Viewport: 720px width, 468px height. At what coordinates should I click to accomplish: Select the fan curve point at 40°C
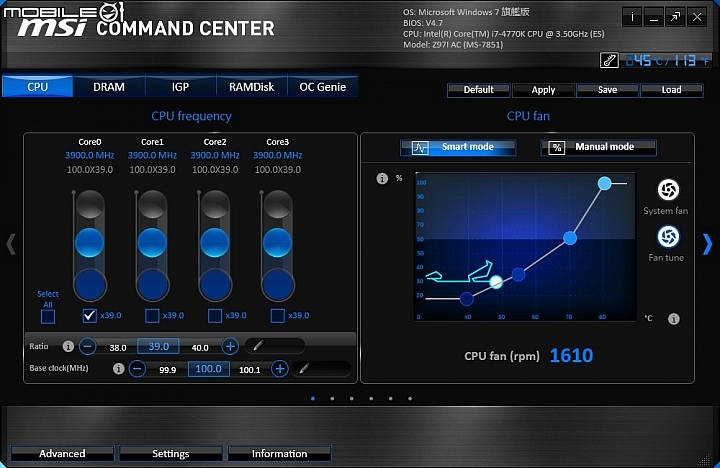pos(467,299)
